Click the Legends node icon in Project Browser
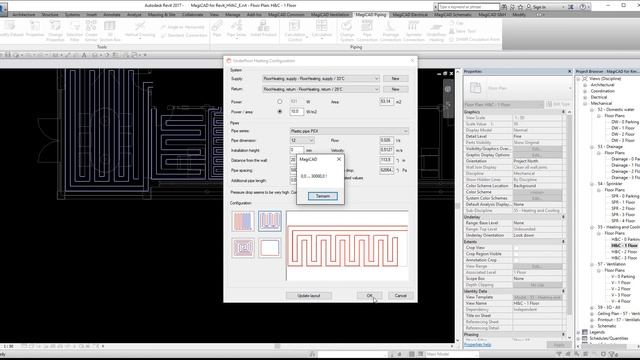Image resolution: width=640 pixels, height=360 pixels. point(585,332)
